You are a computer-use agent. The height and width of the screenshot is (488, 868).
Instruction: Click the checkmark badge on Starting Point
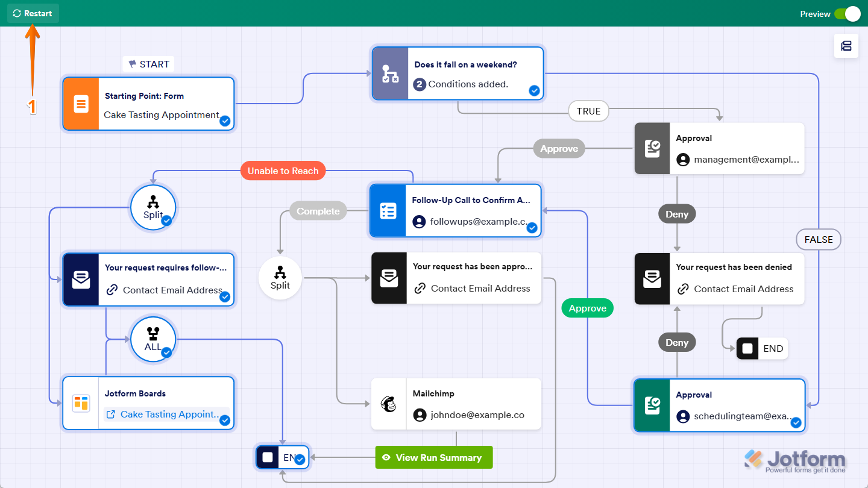(x=225, y=121)
